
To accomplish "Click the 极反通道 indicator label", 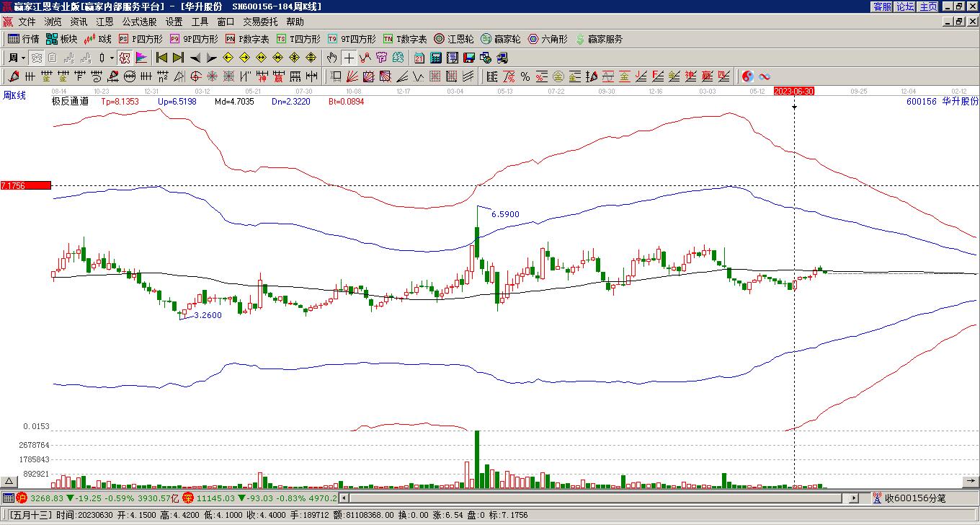I will tap(70, 102).
